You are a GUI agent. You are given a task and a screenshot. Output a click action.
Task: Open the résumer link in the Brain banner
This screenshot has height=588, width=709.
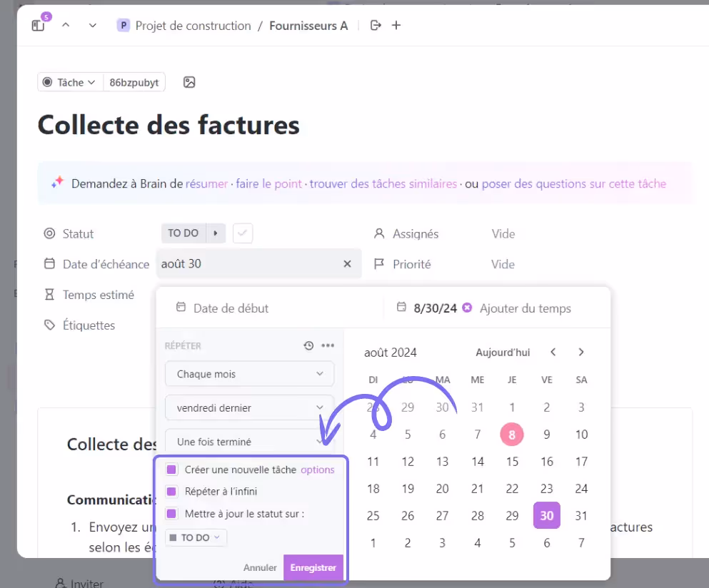click(x=206, y=183)
